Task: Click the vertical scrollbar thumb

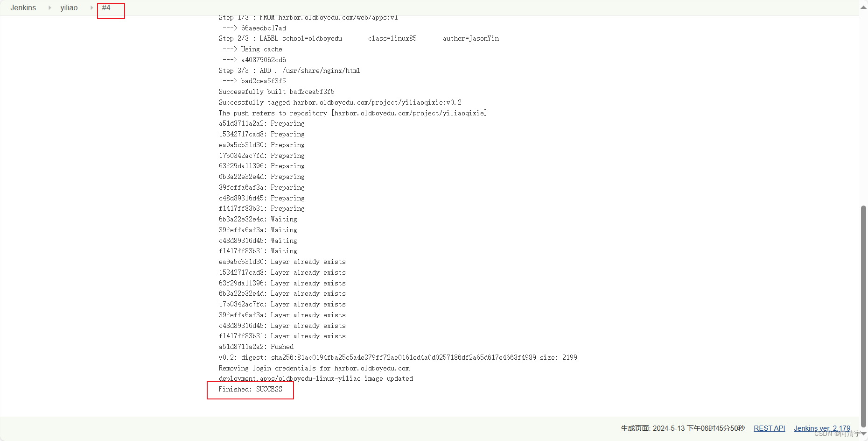Action: [863, 316]
